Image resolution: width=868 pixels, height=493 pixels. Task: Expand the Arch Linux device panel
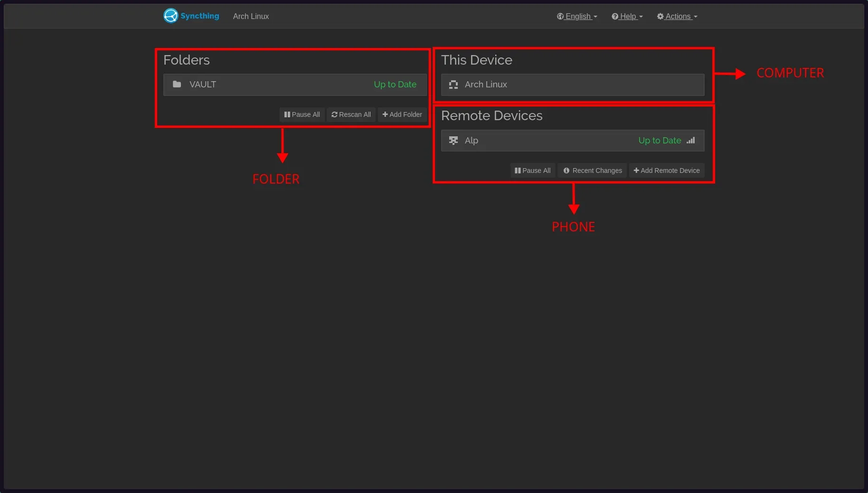573,85
